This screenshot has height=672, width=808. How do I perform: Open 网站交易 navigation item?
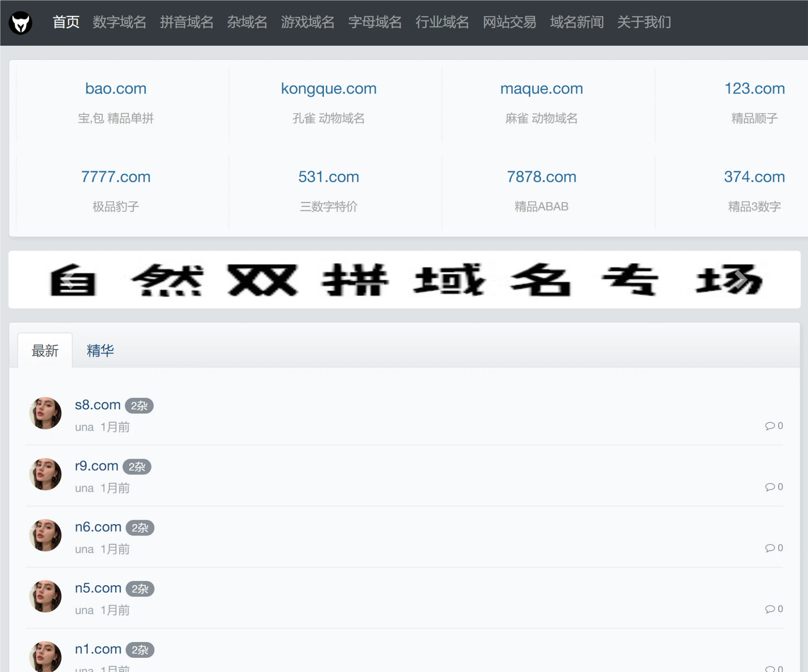point(509,22)
